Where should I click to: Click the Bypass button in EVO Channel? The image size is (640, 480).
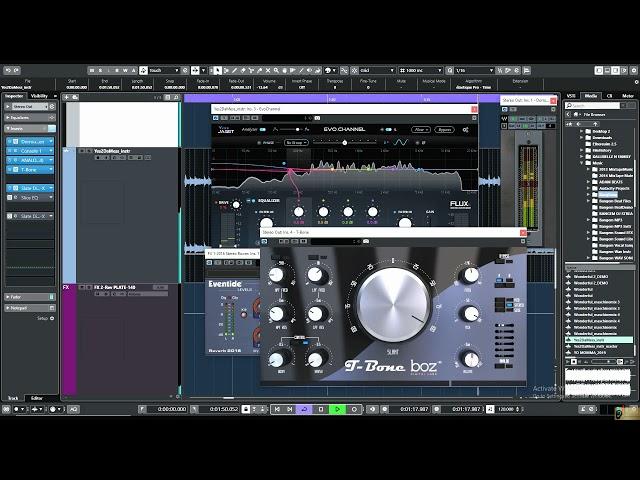point(444,130)
